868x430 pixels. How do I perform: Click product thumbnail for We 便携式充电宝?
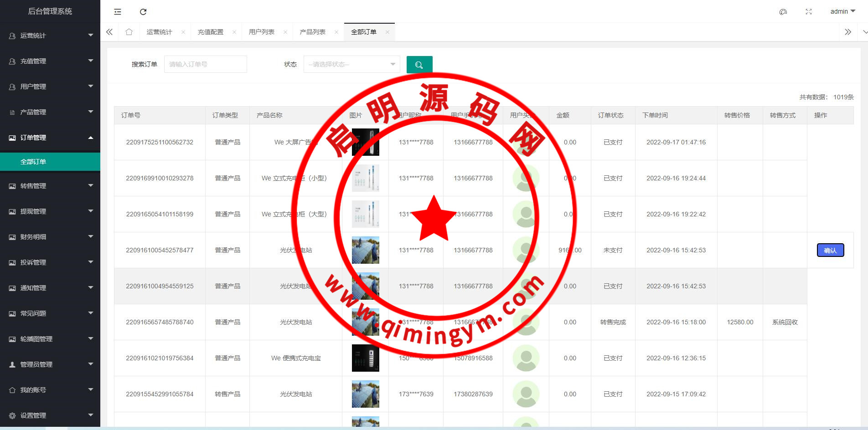[x=365, y=358]
